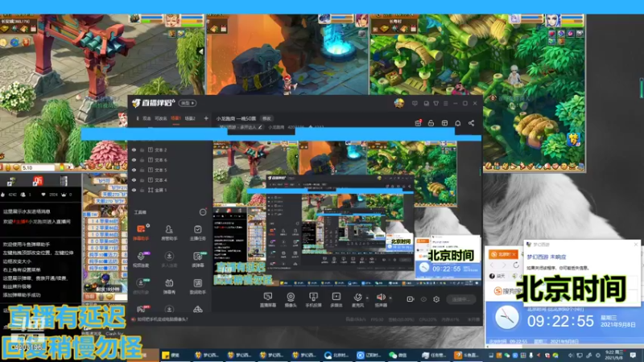Image resolution: width=644 pixels, height=362 pixels.
Task: Switch to the 场景1 tab
Action: click(175, 118)
